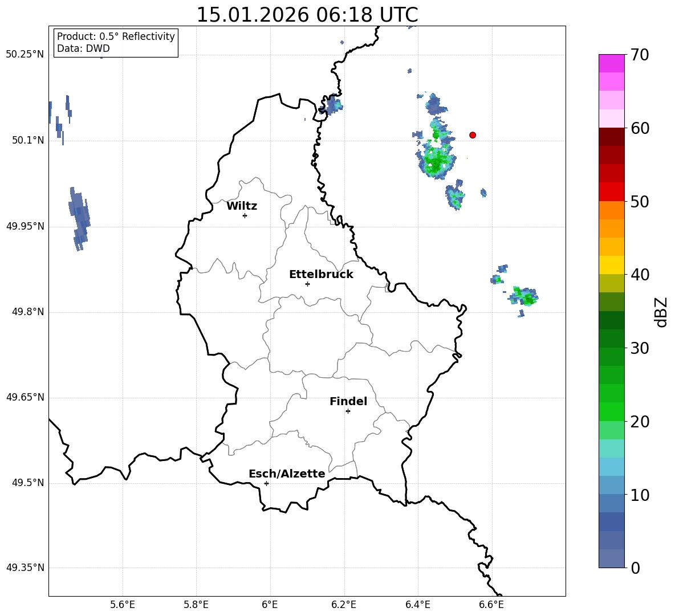Click the 70 tick on the colorbar
This screenshot has height=616, width=675.
640,55
